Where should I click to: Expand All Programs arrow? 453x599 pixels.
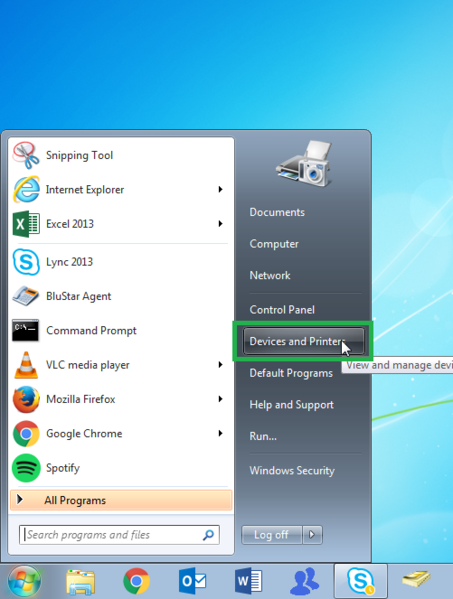click(x=20, y=499)
